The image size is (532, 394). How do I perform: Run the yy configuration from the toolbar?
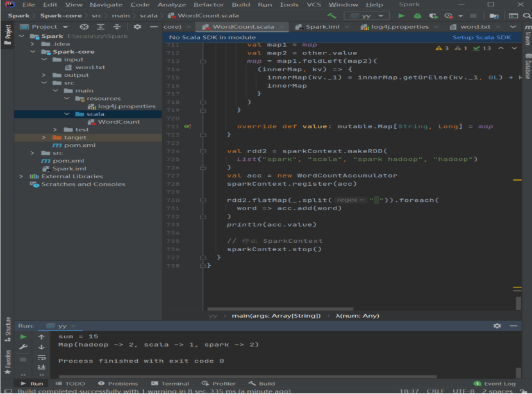click(401, 15)
